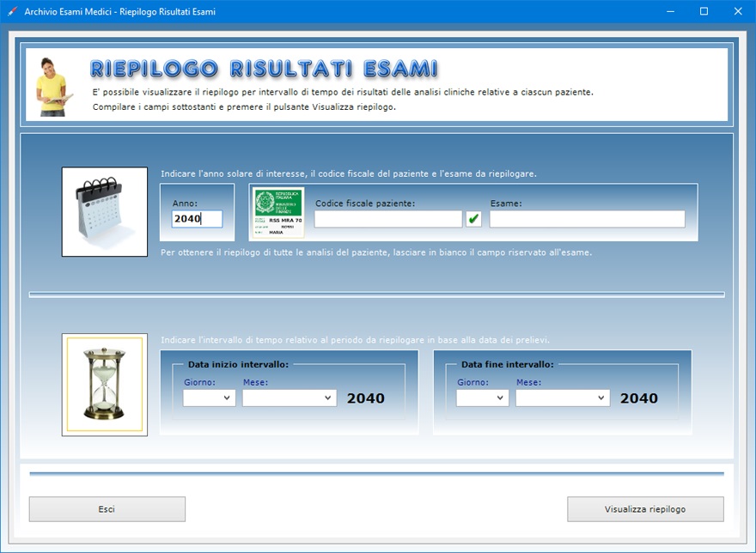The height and width of the screenshot is (553, 756).
Task: Maximize the application window
Action: [x=704, y=12]
